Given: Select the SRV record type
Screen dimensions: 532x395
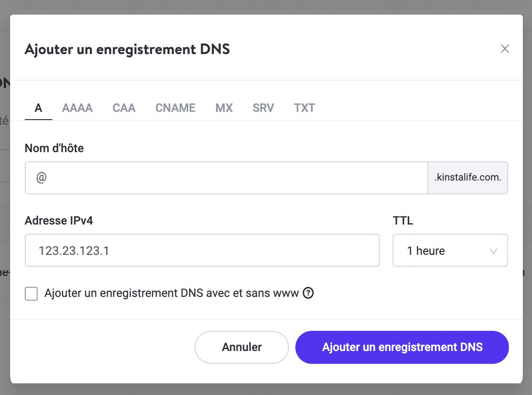Looking at the screenshot, I should [263, 108].
